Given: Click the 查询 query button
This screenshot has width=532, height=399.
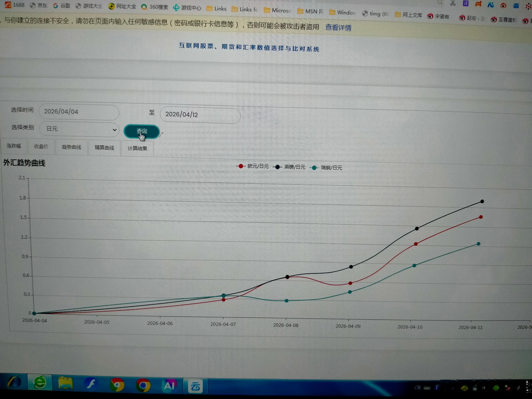Looking at the screenshot, I should click(x=141, y=131).
